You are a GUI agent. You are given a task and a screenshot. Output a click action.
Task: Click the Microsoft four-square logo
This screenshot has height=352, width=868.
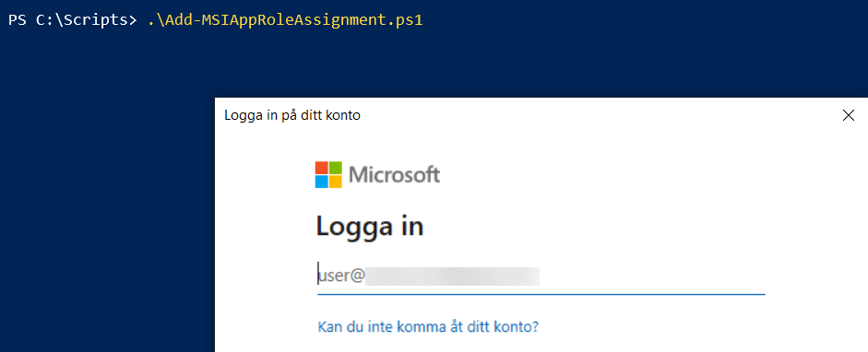coord(328,175)
